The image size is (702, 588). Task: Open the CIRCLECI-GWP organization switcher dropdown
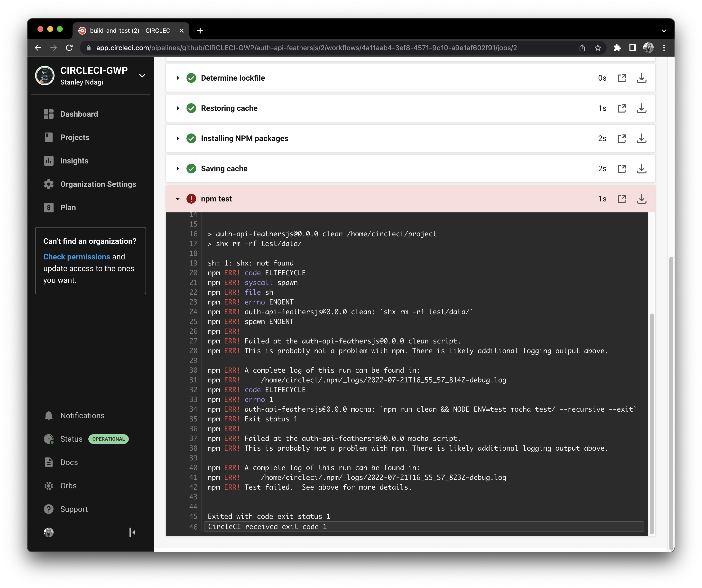[x=142, y=76]
